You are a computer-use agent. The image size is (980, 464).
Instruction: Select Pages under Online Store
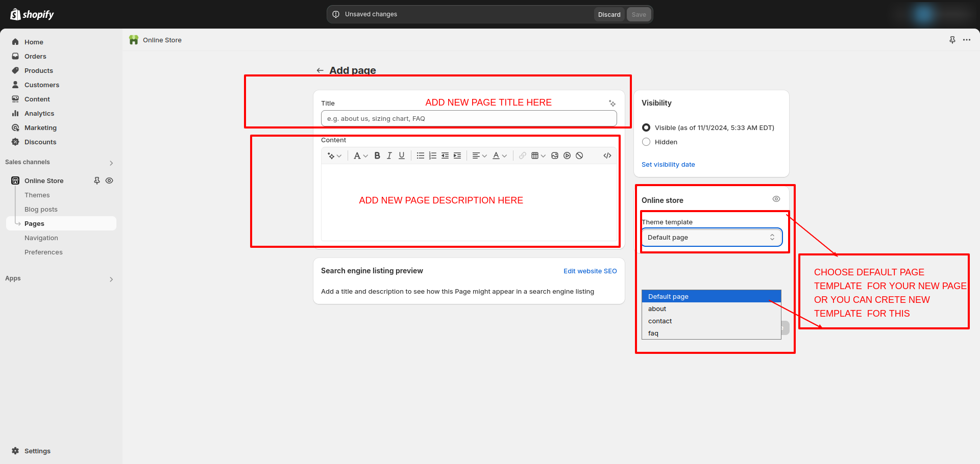click(x=61, y=223)
